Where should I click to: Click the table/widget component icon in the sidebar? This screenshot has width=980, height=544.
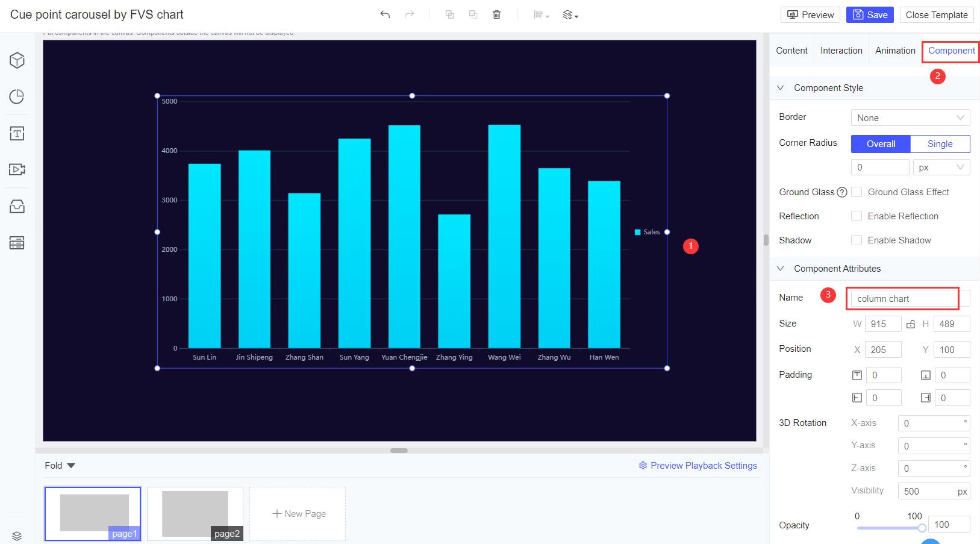(16, 242)
